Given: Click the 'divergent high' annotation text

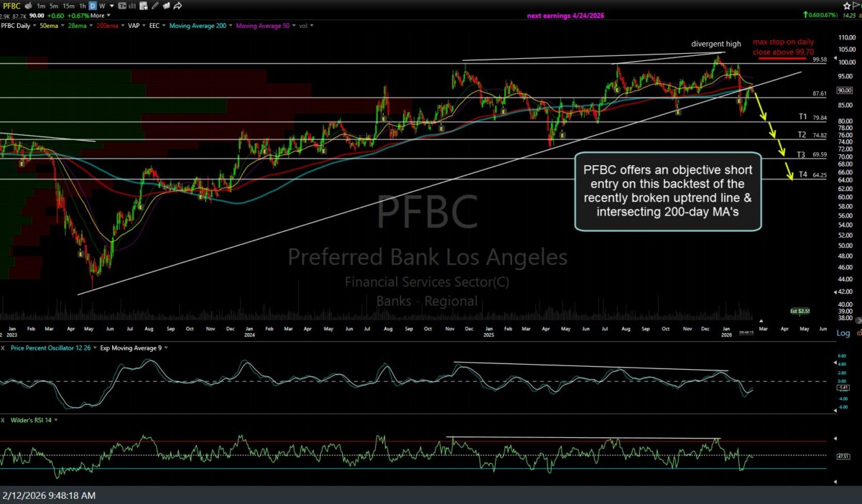Looking at the screenshot, I should pos(716,44).
